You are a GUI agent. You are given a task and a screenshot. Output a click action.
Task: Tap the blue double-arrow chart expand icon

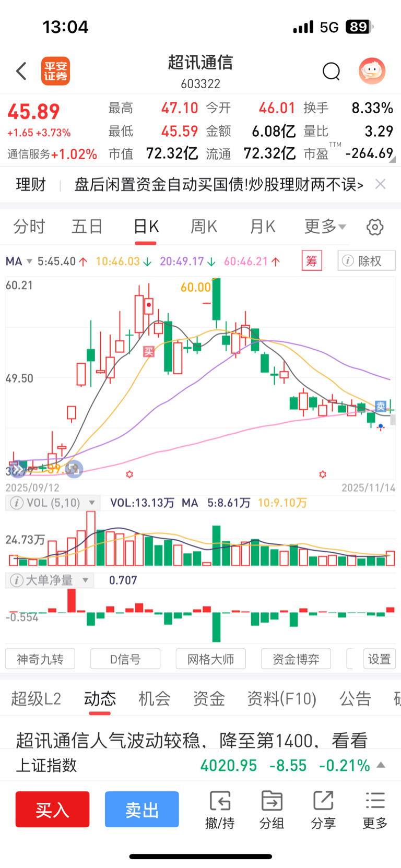click(18, 470)
